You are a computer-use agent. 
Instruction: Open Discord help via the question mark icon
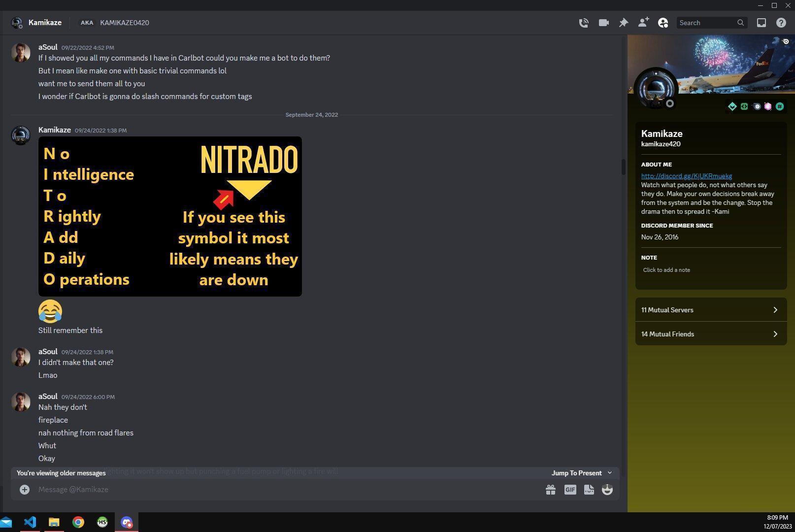pos(781,23)
